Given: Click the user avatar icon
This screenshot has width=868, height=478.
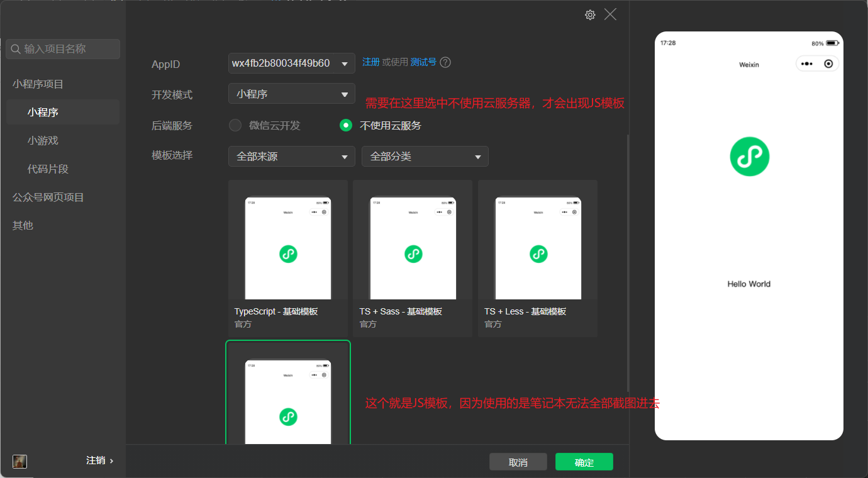Looking at the screenshot, I should pos(19,461).
